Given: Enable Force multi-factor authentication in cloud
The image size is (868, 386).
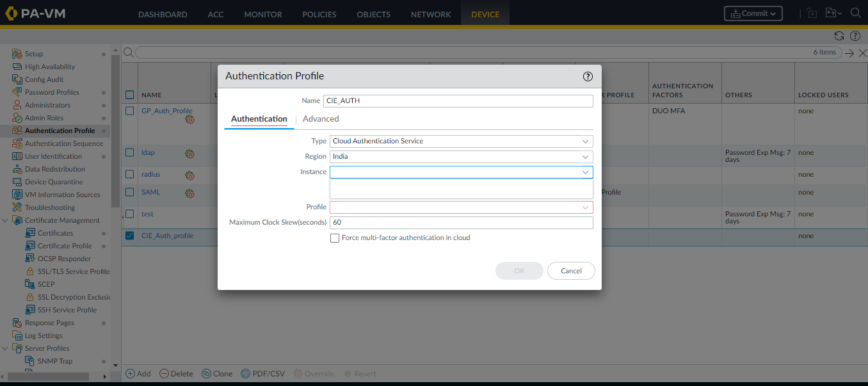Looking at the screenshot, I should pyautogui.click(x=335, y=238).
